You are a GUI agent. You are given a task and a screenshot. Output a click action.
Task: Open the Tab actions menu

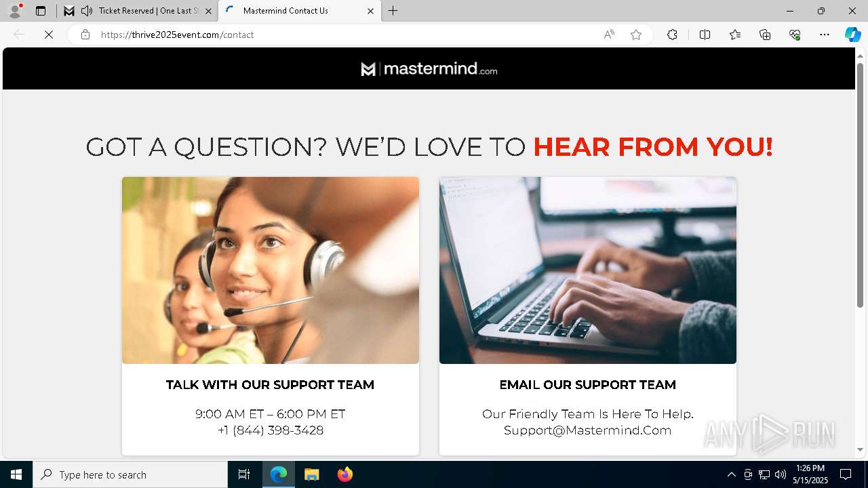coord(41,11)
